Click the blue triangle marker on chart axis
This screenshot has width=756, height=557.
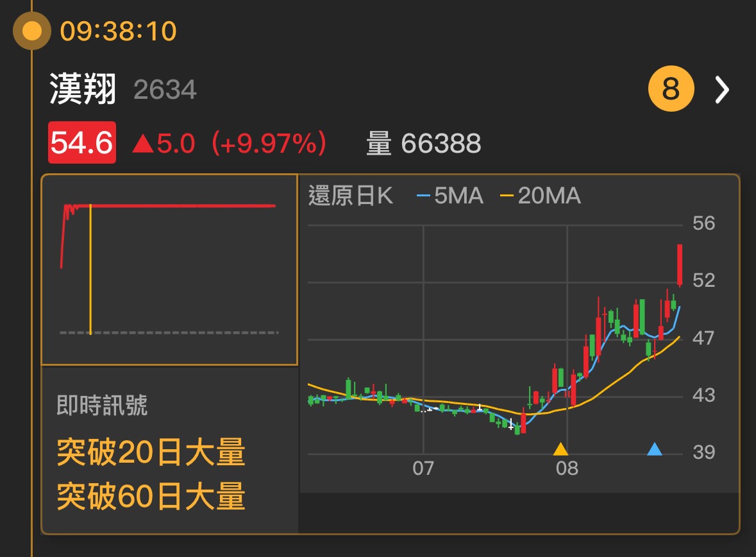654,449
